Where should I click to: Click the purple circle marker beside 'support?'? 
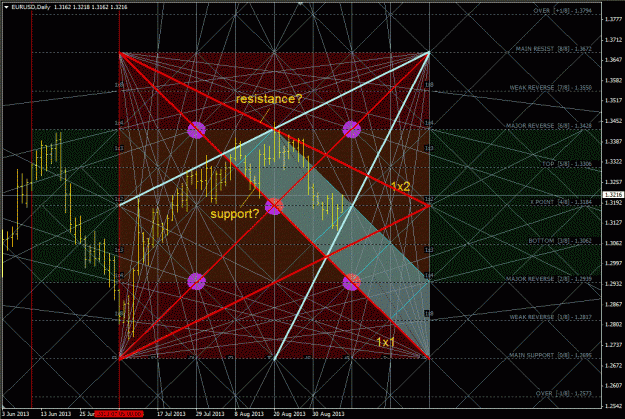[274, 206]
